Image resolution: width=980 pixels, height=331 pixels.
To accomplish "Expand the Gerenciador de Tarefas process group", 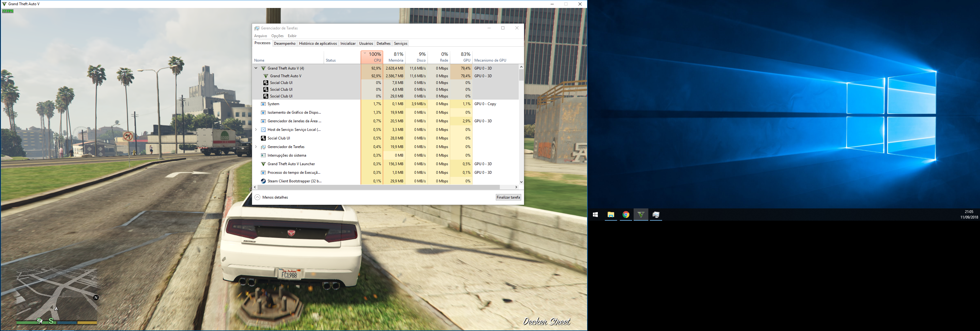I will pos(256,146).
